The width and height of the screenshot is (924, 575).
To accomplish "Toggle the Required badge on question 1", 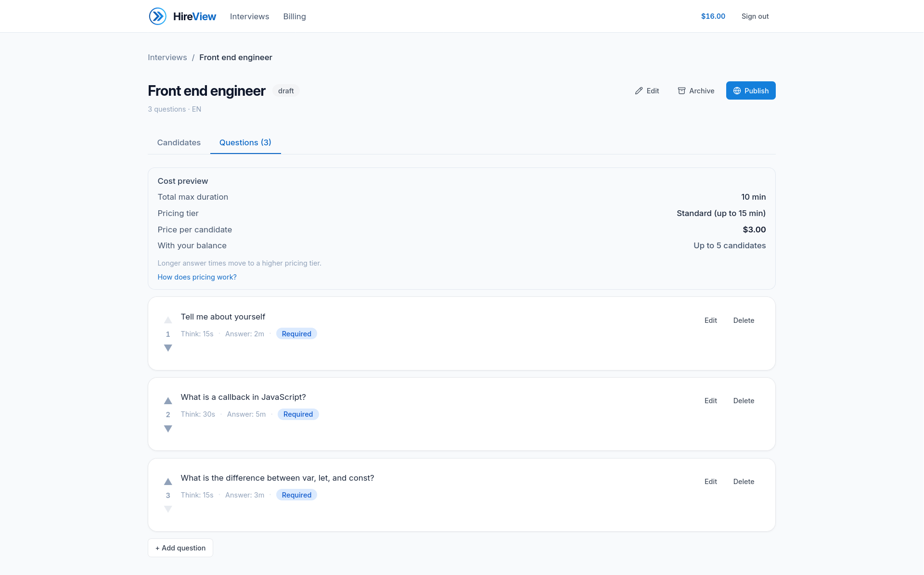I will click(x=296, y=333).
